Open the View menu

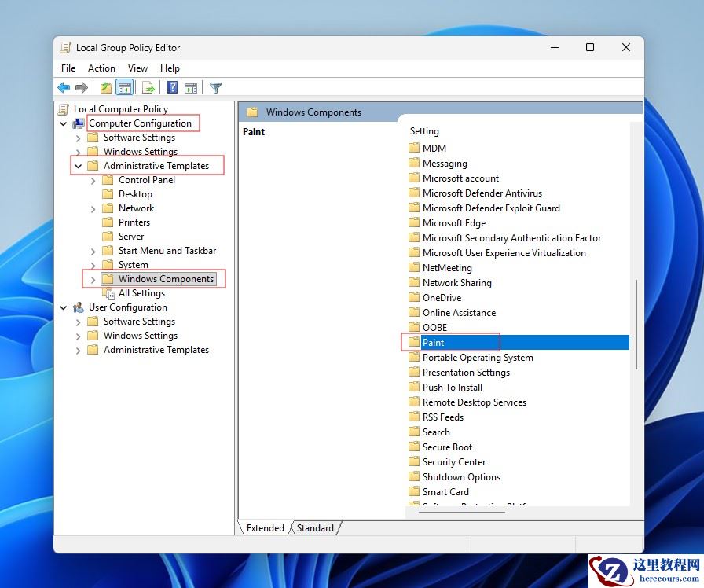[x=137, y=68]
